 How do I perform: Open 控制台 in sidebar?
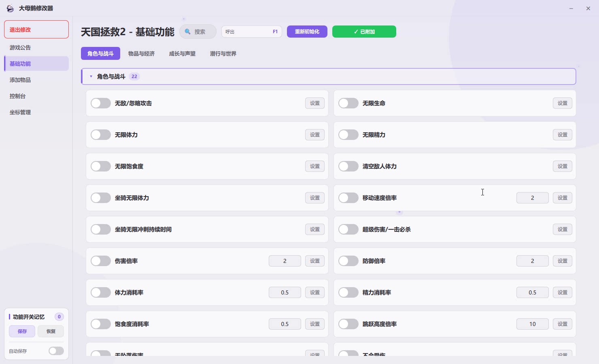pyautogui.click(x=36, y=96)
